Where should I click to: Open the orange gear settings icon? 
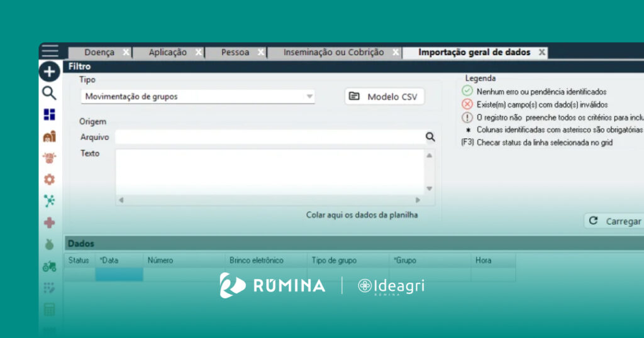click(49, 179)
